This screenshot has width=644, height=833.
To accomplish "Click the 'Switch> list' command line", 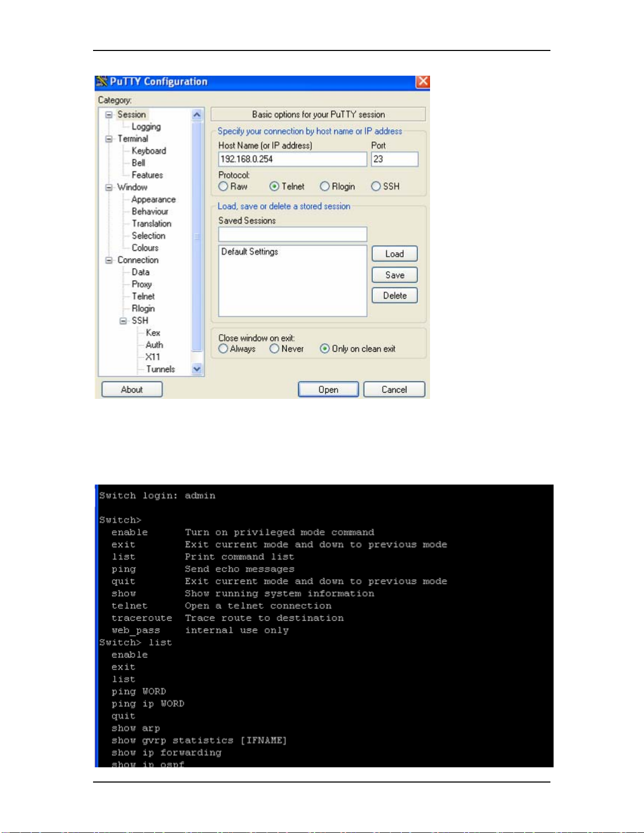I will pyautogui.click(x=136, y=642).
